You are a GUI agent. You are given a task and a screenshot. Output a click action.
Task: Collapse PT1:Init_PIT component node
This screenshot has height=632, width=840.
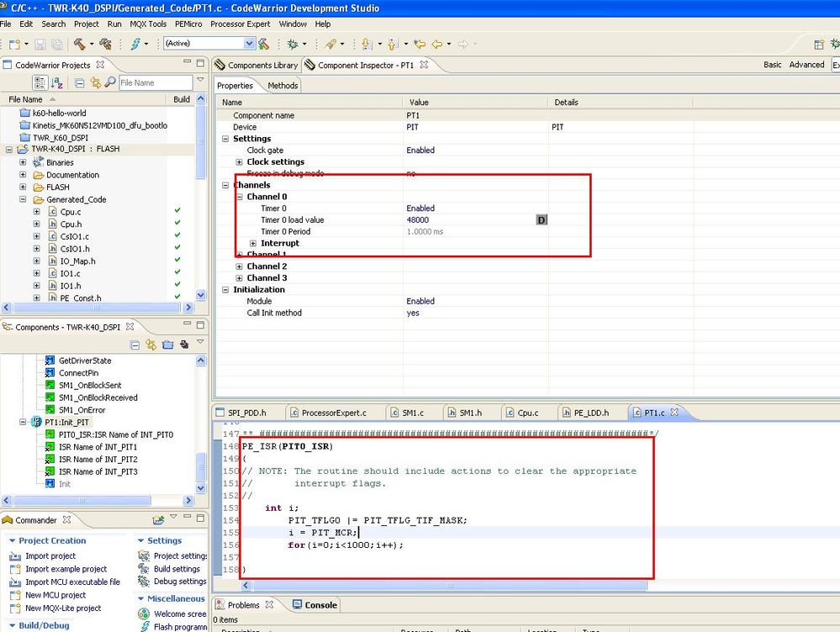tap(23, 422)
